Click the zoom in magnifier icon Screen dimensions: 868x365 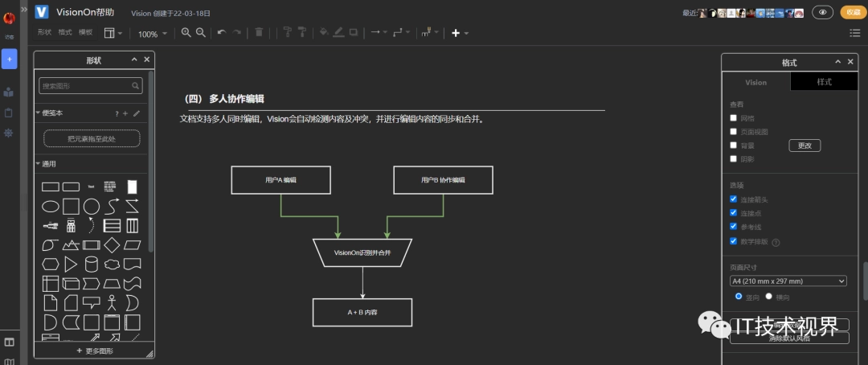pos(186,33)
